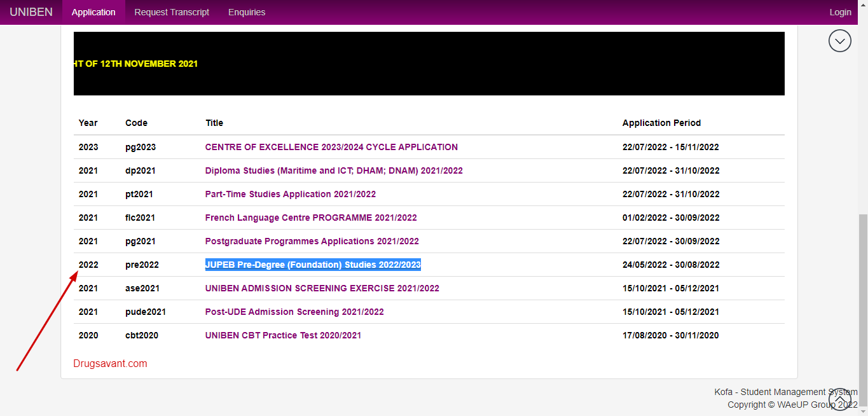This screenshot has width=868, height=416.
Task: Click the code cell ase2021
Action: [x=142, y=288]
